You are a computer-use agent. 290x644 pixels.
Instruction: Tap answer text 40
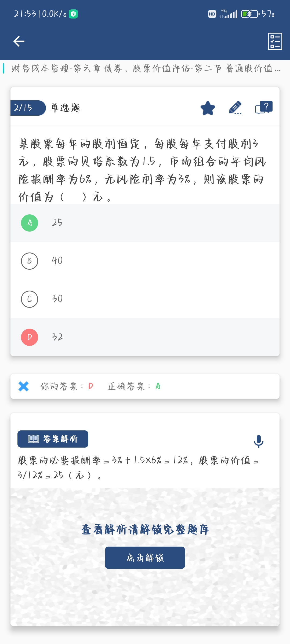click(x=57, y=261)
